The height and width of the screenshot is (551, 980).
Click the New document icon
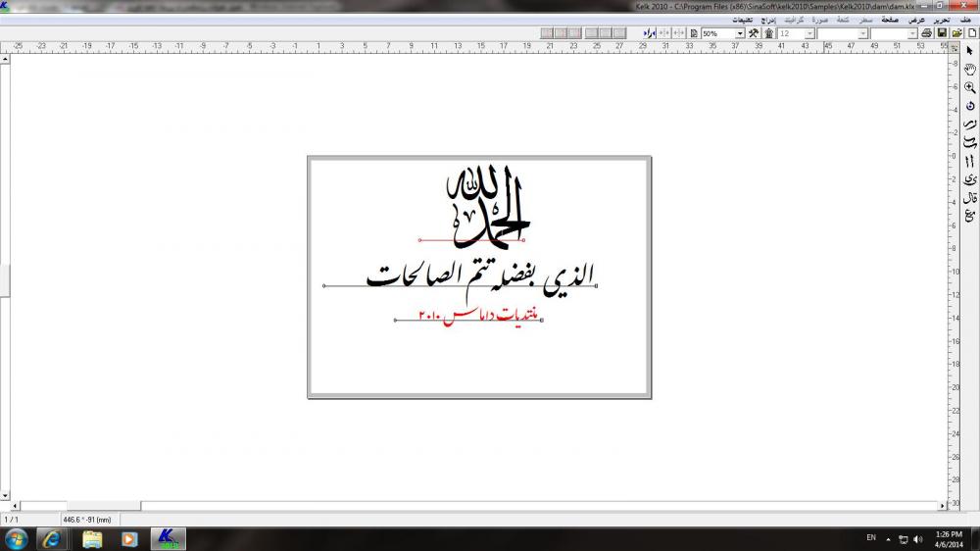click(x=972, y=33)
